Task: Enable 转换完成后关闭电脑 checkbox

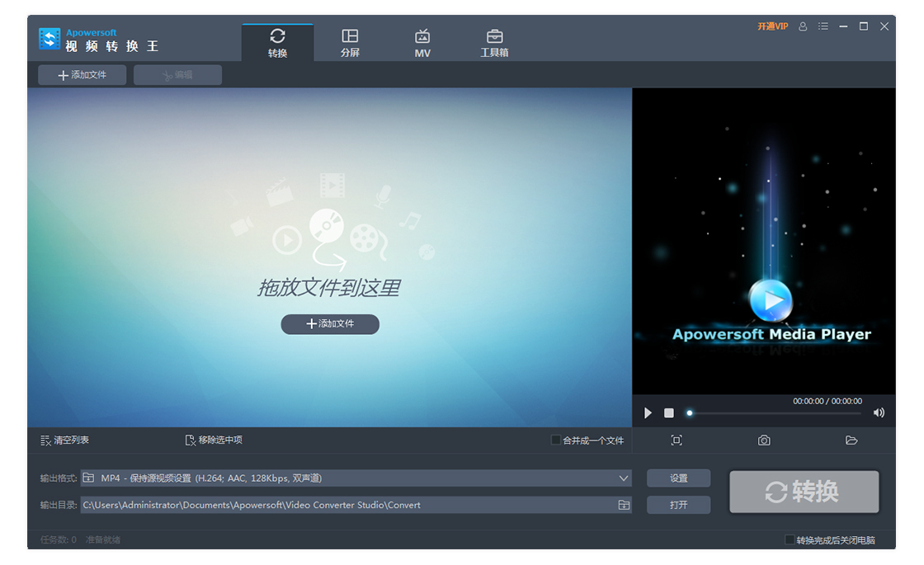Action: 790,539
